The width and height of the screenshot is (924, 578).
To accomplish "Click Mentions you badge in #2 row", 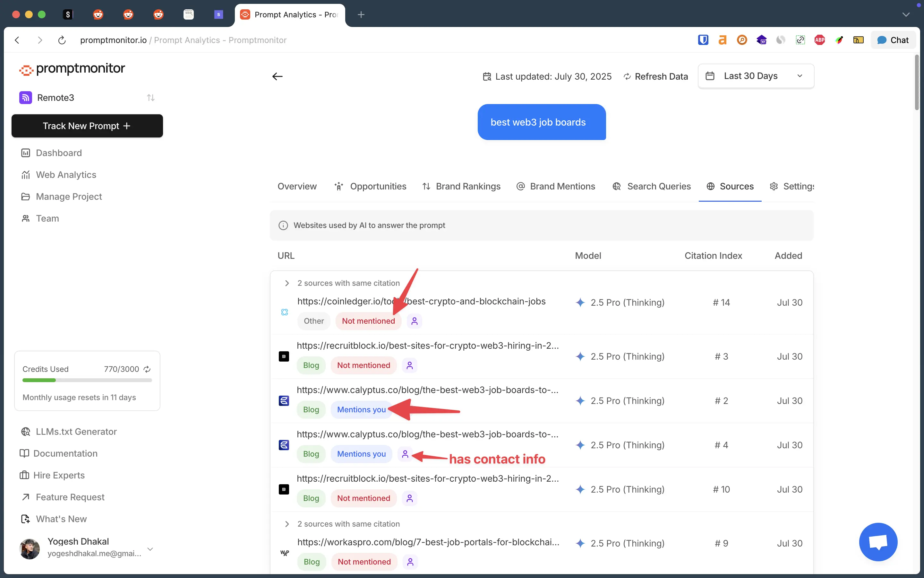I will [x=361, y=410].
